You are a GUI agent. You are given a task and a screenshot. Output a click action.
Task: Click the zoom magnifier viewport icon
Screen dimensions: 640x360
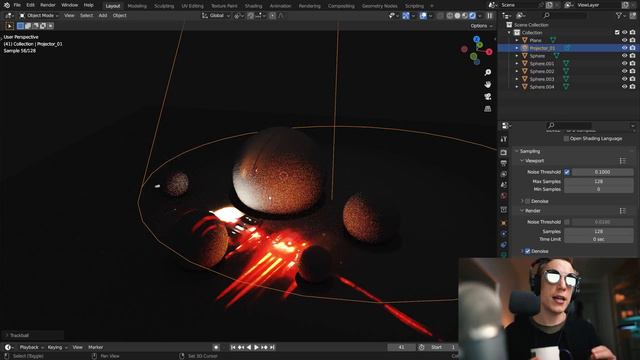[x=488, y=72]
